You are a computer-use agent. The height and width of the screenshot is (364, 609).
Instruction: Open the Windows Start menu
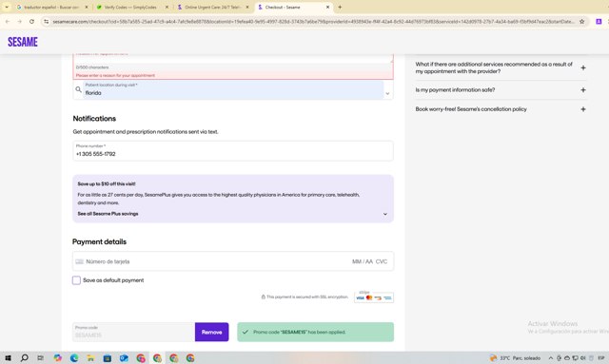pos(8,357)
